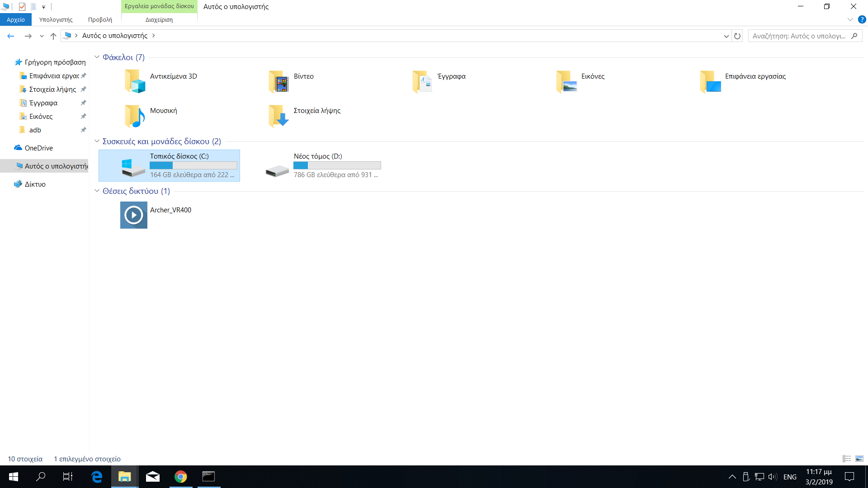Open the Μουσική folder icon
Viewport: 868px width, 488px height.
pos(135,116)
